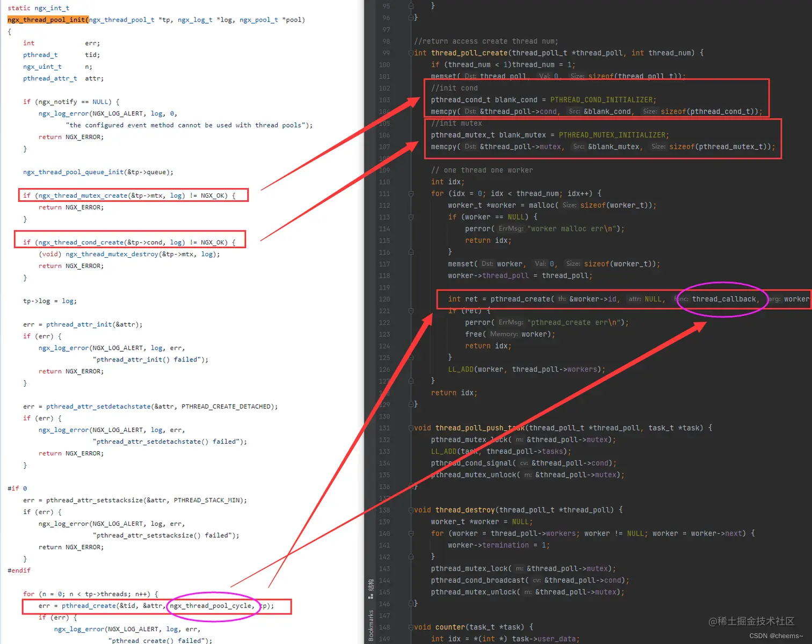
Task: Click the #endif preprocessor line
Action: pyautogui.click(x=19, y=570)
